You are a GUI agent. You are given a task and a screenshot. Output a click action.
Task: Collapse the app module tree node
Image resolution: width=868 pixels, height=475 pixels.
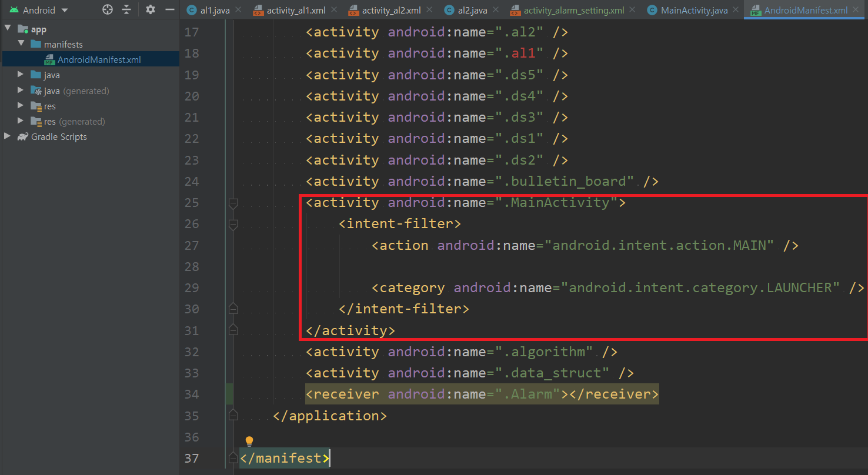pos(8,29)
